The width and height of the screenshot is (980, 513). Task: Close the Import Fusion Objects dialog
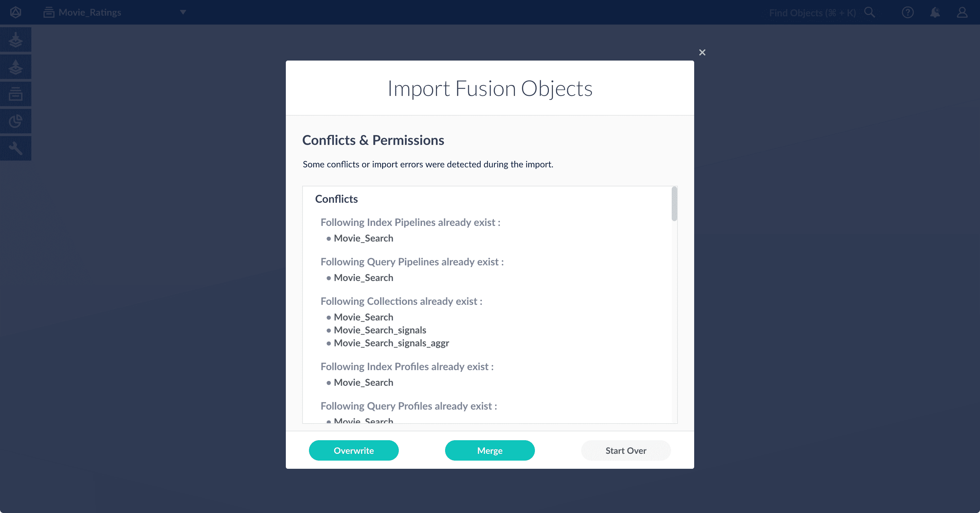click(x=702, y=52)
